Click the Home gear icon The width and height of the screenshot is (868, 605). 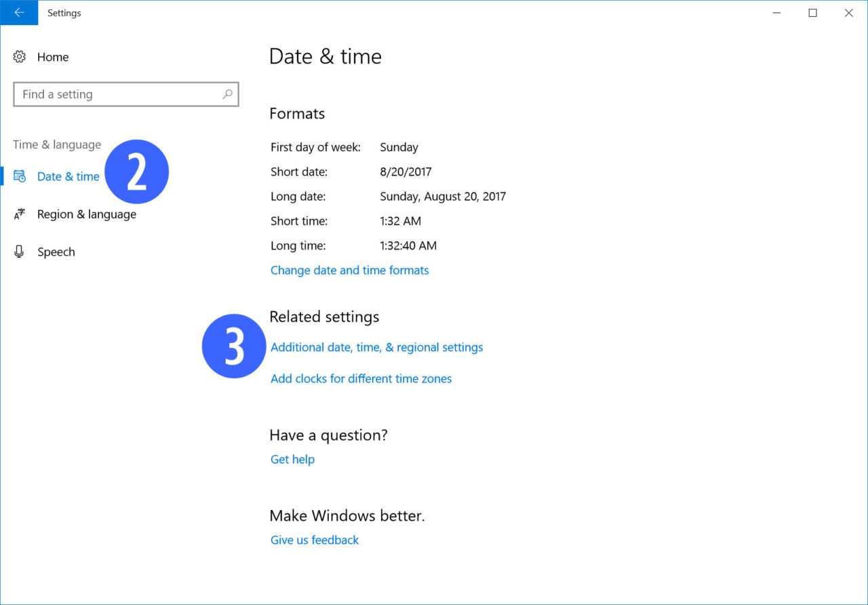tap(20, 57)
